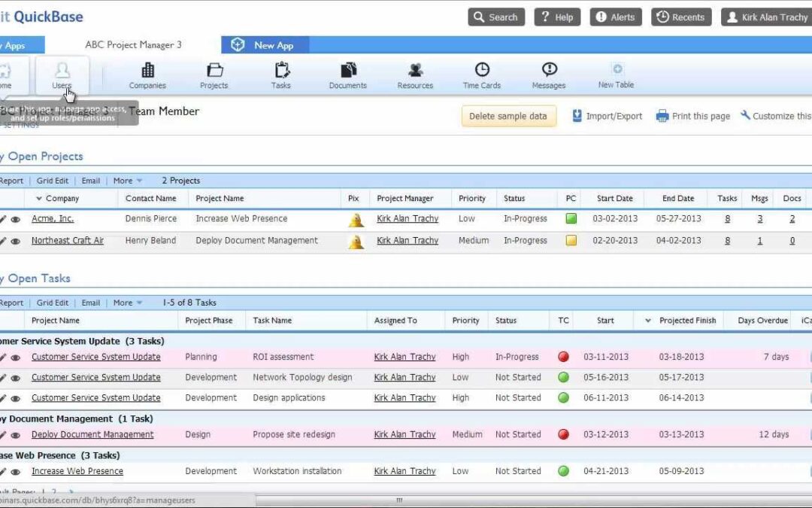
Task: Click the Pix photo icon for Increase Web Presence
Action: [x=356, y=220]
